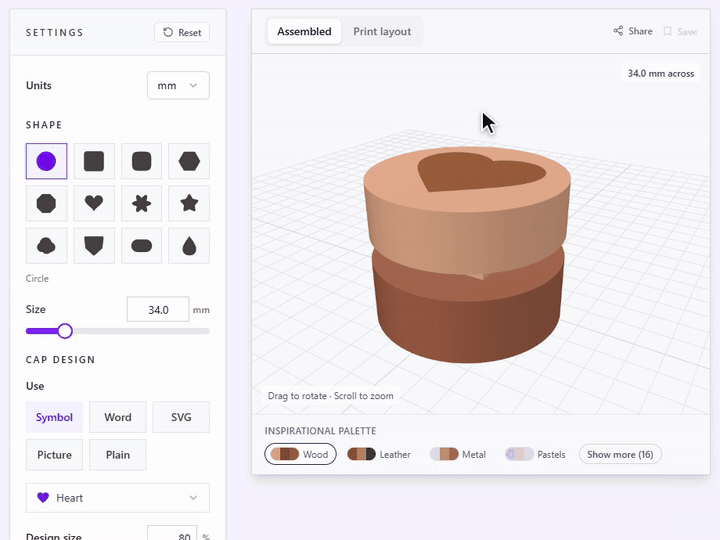The image size is (720, 540).
Task: Switch to the Print layout tab
Action: click(382, 32)
